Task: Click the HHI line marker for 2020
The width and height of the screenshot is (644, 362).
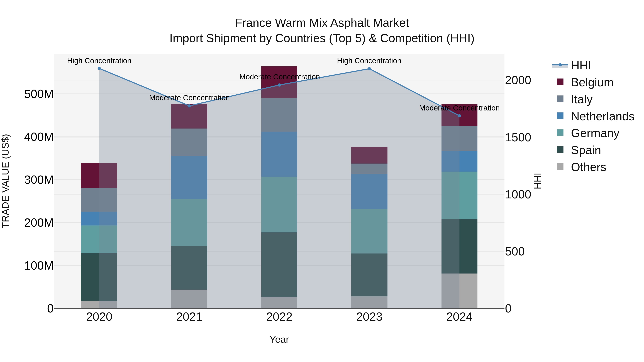Action: [x=99, y=68]
